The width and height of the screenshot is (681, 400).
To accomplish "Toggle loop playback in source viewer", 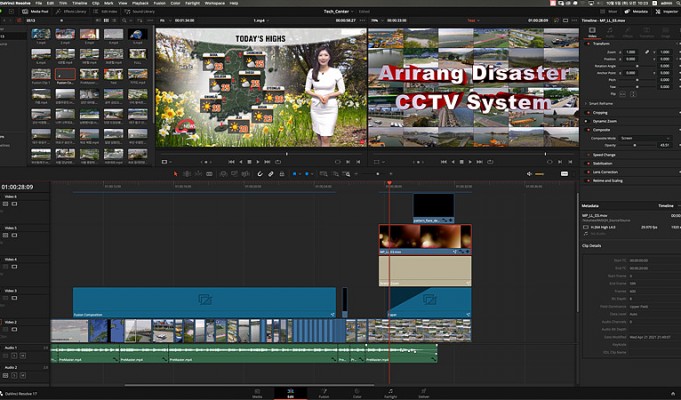I will click(278, 162).
